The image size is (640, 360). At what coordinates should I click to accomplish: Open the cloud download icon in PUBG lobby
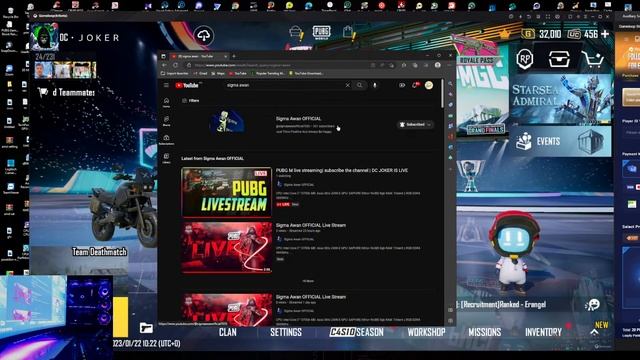tap(203, 35)
